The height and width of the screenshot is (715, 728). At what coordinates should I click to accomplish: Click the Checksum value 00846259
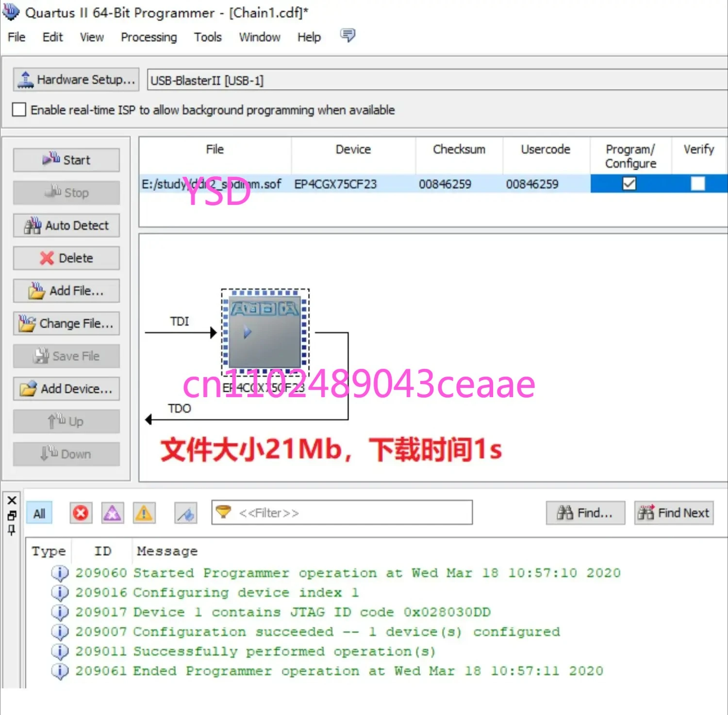pos(445,184)
